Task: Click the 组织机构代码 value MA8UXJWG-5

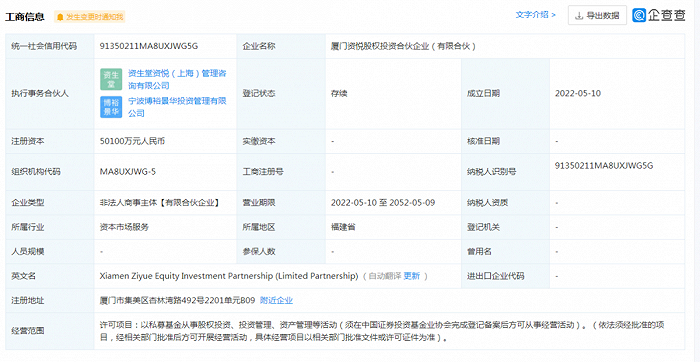Action: [x=128, y=171]
